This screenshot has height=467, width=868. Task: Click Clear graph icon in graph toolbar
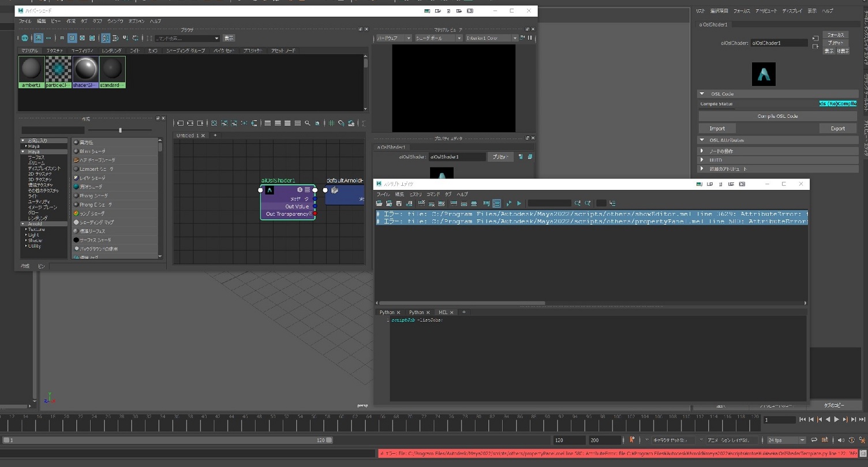click(214, 123)
